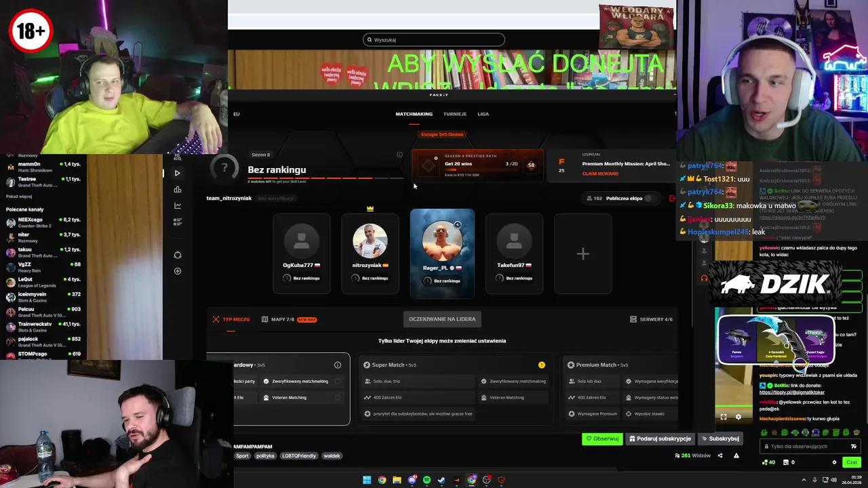Switch to the MATCHMAKING tab

pos(414,114)
